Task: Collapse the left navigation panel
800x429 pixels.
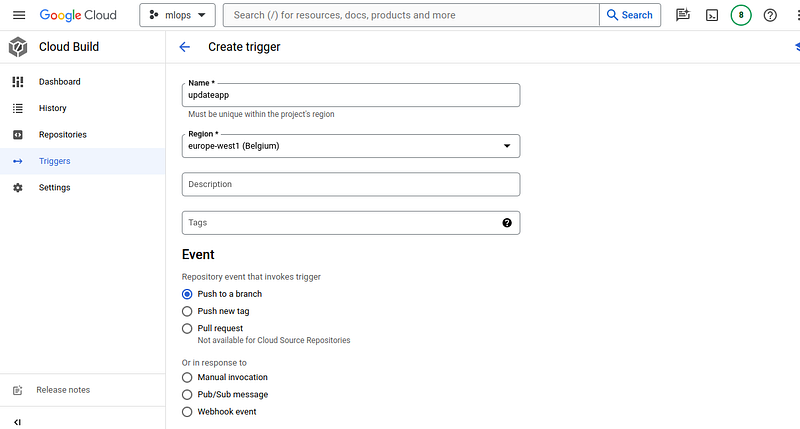Action: (x=17, y=422)
